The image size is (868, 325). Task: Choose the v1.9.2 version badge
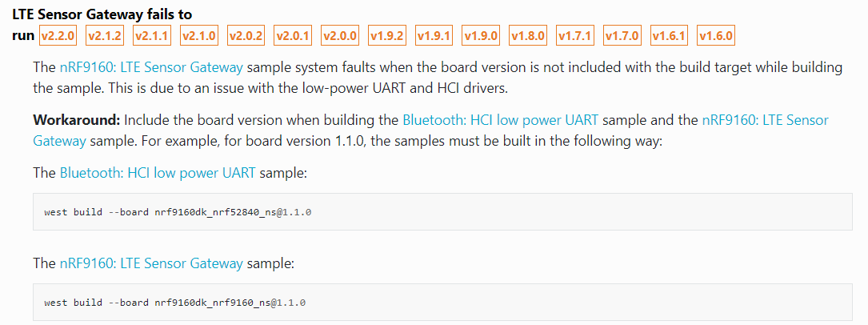pyautogui.click(x=387, y=36)
